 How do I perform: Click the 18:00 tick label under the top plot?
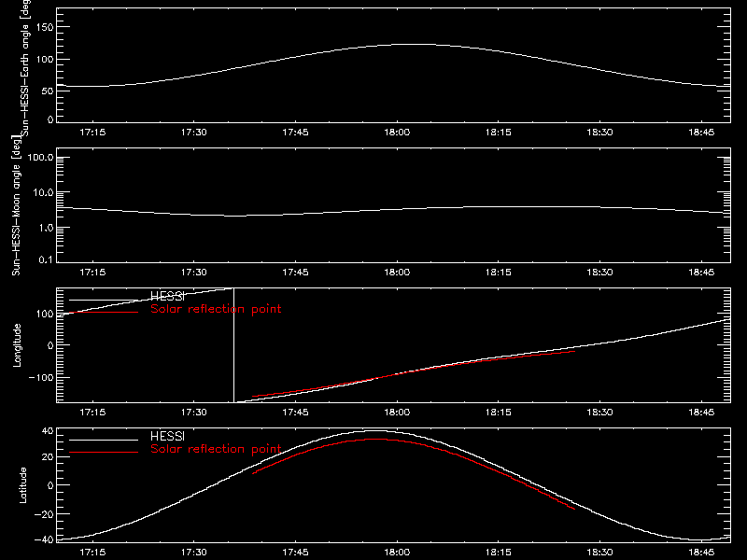click(397, 133)
